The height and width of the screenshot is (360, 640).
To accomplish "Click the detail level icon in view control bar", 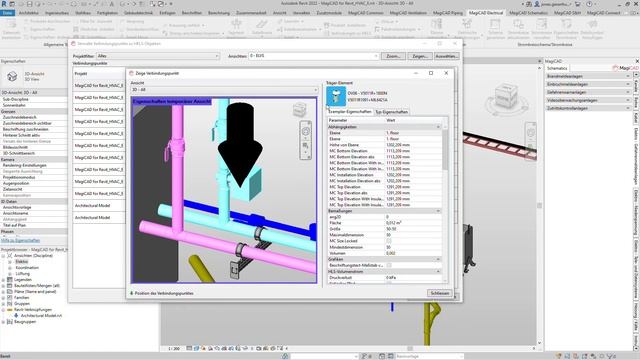I will coord(189,348).
